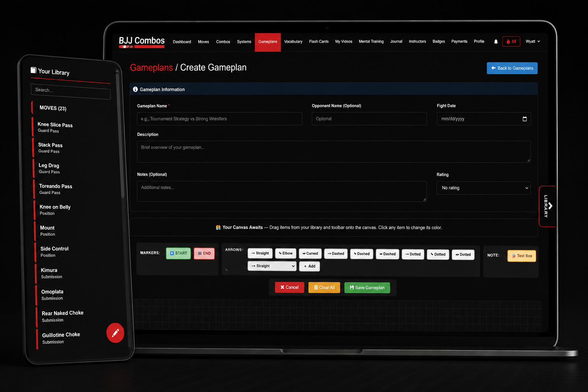Select Rear Naked Choke in phone library
588x392 pixels.
pos(62,316)
